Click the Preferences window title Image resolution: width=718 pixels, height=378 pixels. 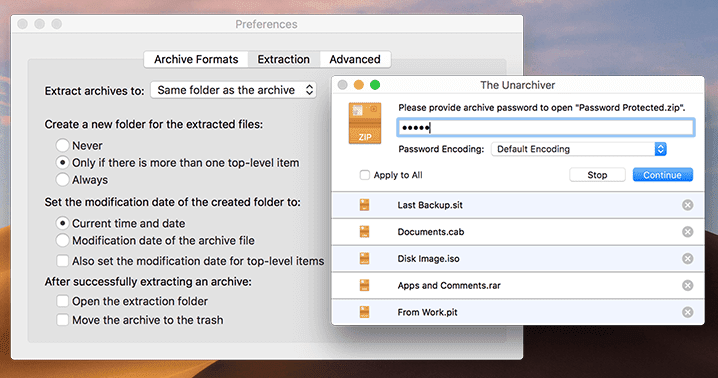click(x=266, y=24)
